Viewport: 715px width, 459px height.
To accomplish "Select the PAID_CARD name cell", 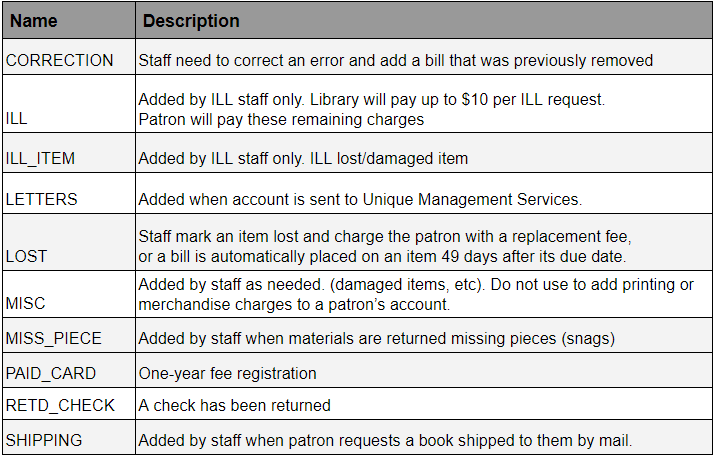I will (x=51, y=373).
